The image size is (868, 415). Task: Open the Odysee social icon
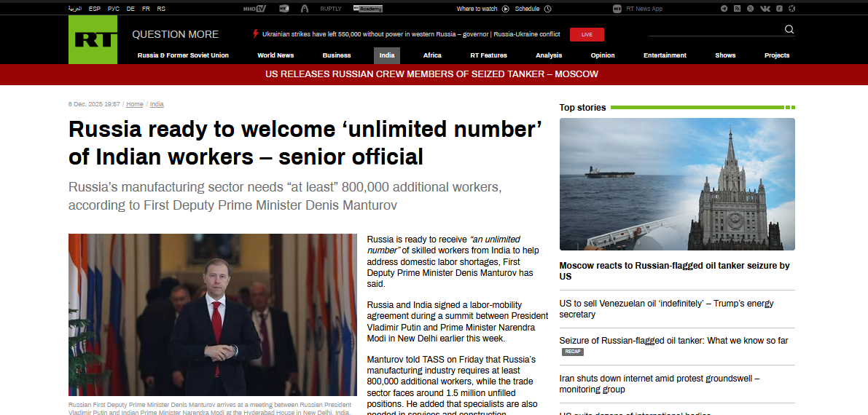792,8
